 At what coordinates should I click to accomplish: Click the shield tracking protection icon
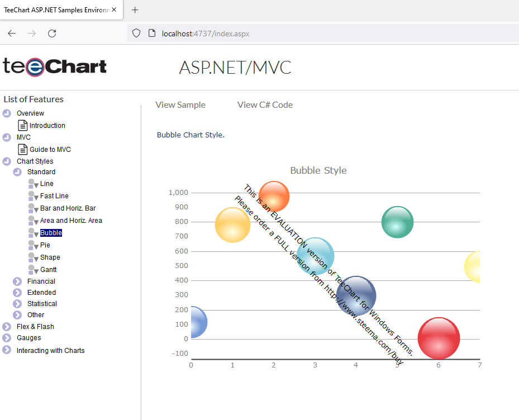click(136, 34)
